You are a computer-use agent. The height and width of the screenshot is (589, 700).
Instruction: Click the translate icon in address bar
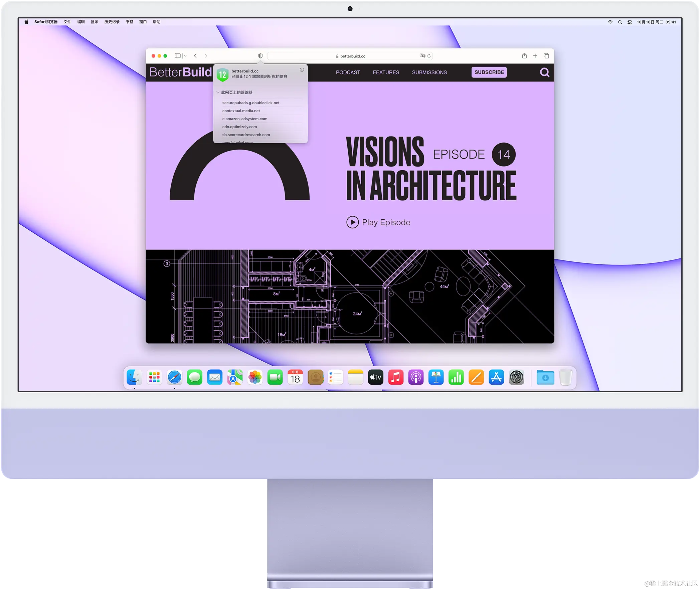click(422, 56)
